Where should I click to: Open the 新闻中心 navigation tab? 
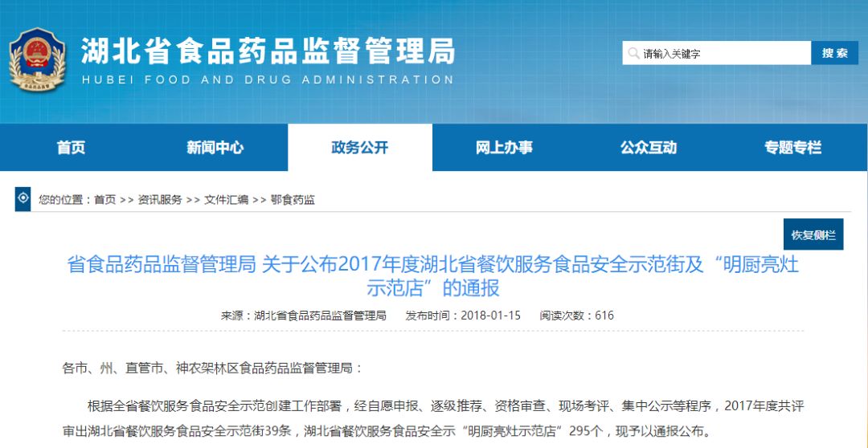click(x=215, y=148)
